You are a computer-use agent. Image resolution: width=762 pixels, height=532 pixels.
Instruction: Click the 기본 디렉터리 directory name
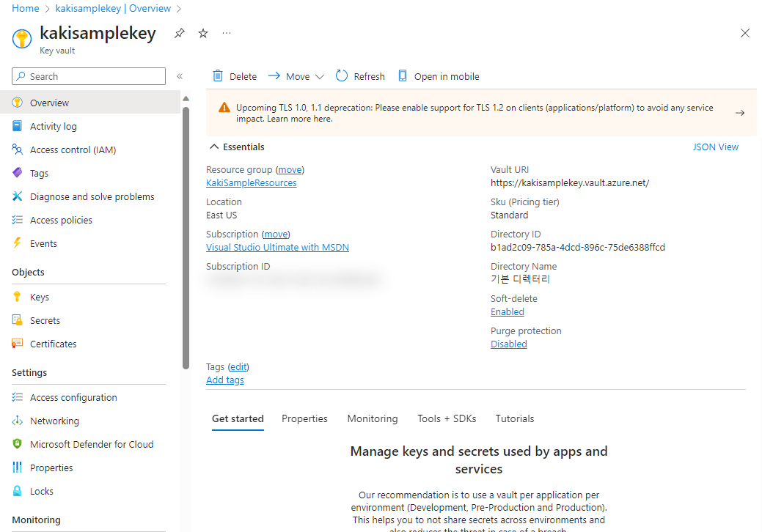point(520,279)
